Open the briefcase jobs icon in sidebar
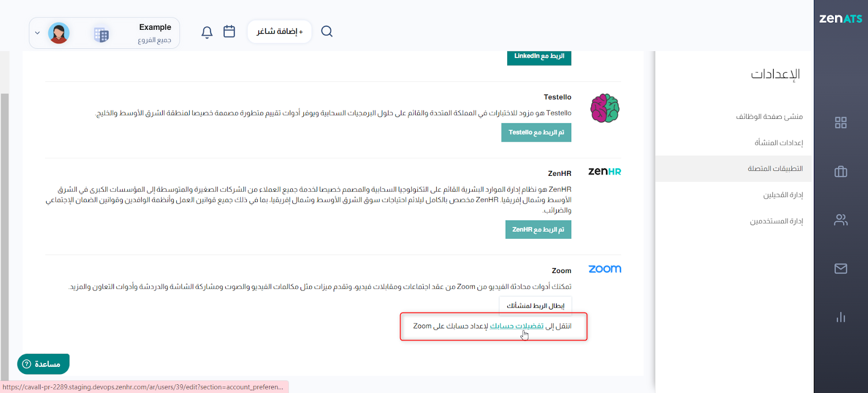Viewport: 868px width, 393px height. (841, 172)
